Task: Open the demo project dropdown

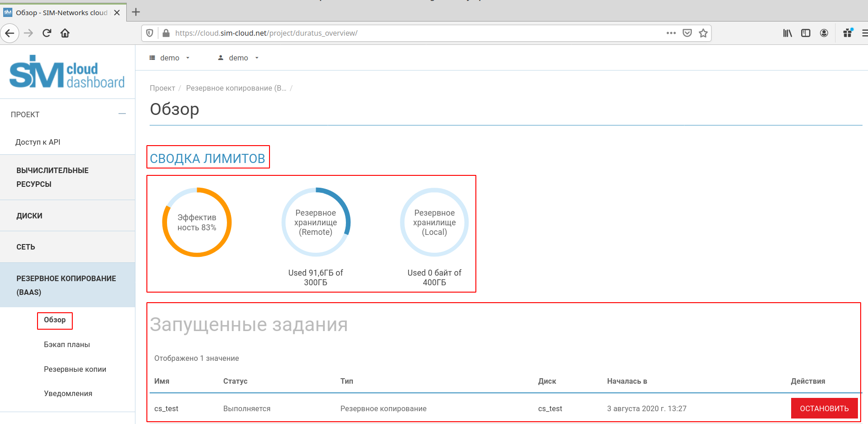Action: (170, 58)
